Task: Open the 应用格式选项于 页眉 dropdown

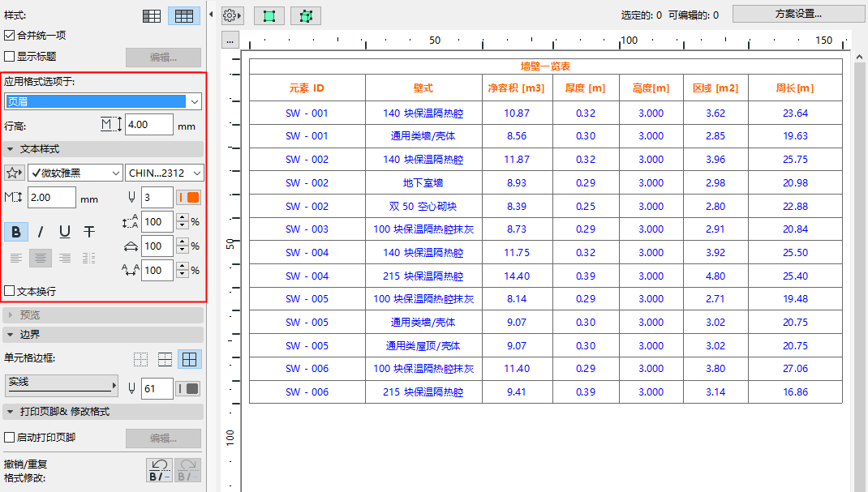Action: tap(103, 101)
